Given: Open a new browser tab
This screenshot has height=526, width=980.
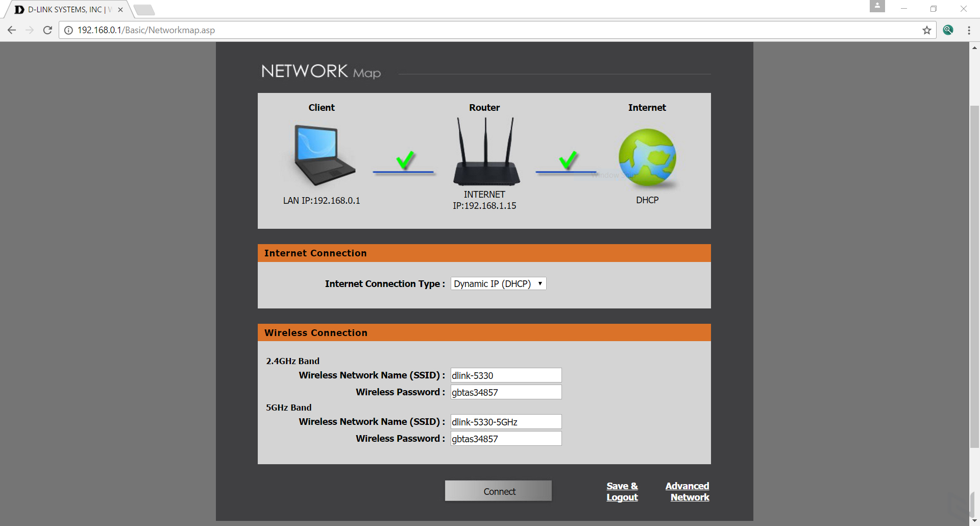Looking at the screenshot, I should [x=144, y=10].
